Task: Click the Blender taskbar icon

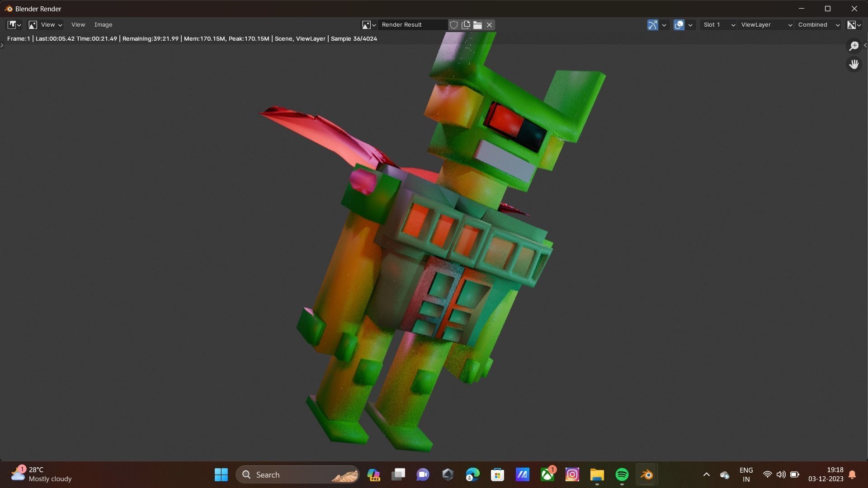Action: click(646, 474)
